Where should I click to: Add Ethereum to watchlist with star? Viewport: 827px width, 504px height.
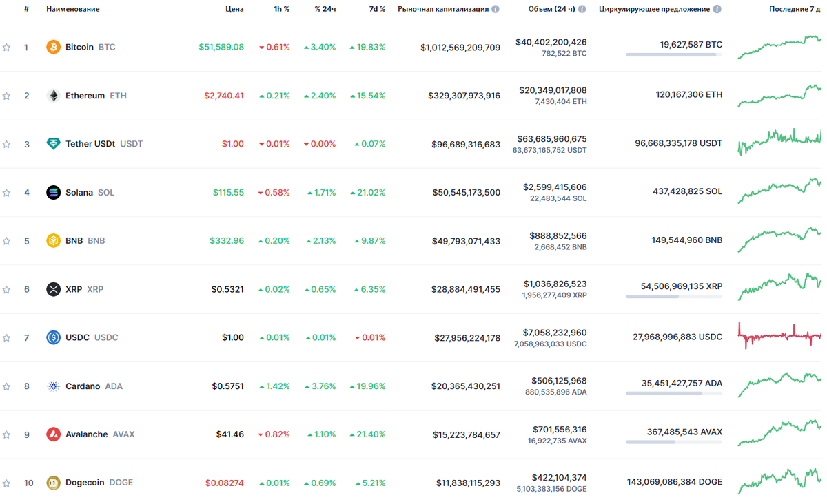6,96
